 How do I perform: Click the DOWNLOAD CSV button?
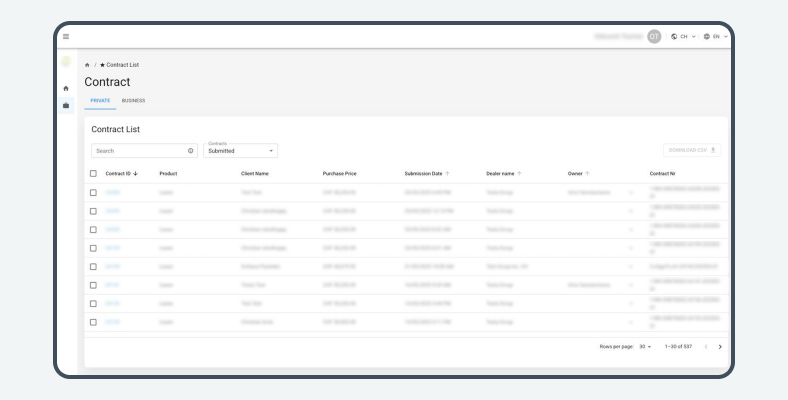click(x=692, y=150)
